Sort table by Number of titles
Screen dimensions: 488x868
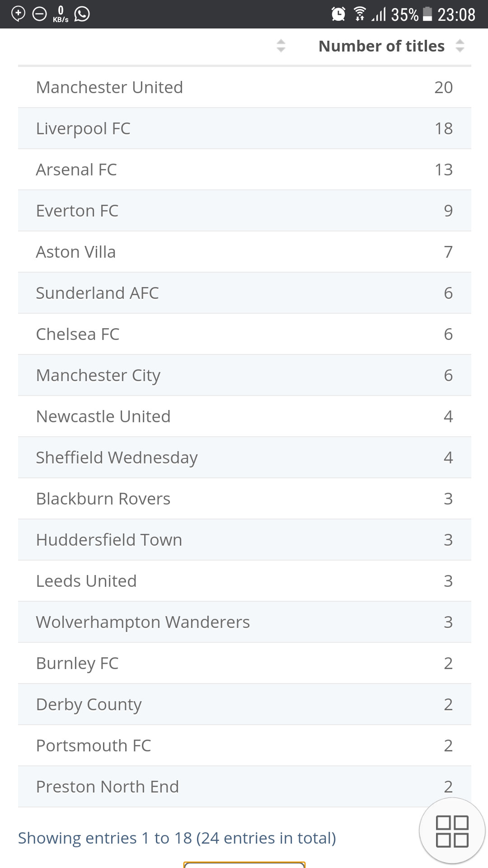pos(460,46)
